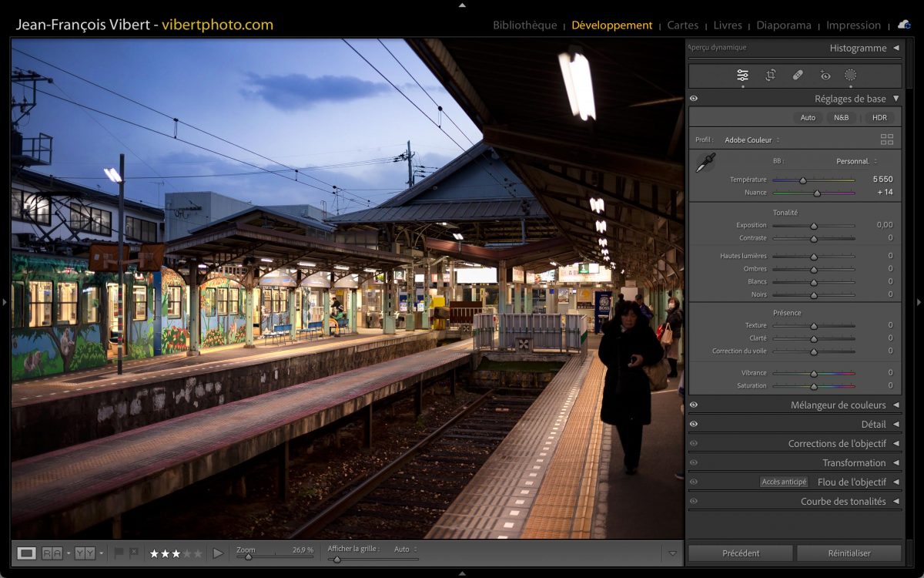
Task: Flag photo as rejected
Action: [x=134, y=553]
